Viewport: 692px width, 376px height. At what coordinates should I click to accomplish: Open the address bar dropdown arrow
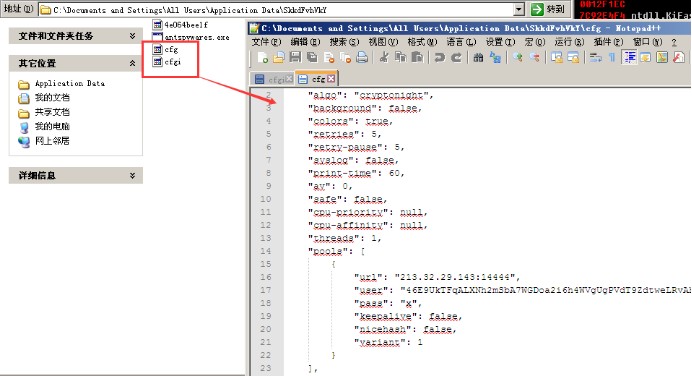click(x=519, y=9)
